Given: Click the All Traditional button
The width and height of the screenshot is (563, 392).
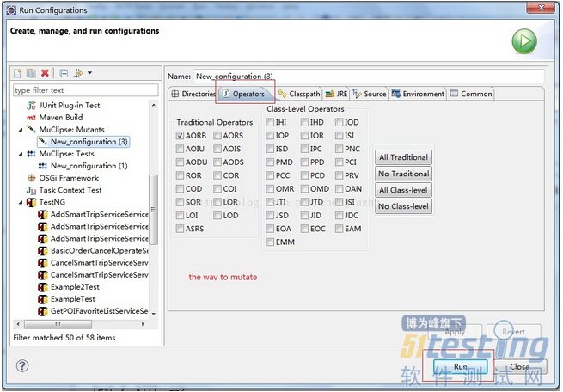Looking at the screenshot, I should 404,157.
